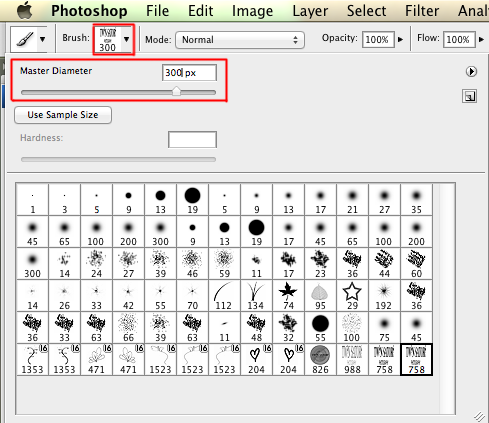Click the panel resize grip corner
This screenshot has height=423, width=489.
pyautogui.click(x=479, y=416)
